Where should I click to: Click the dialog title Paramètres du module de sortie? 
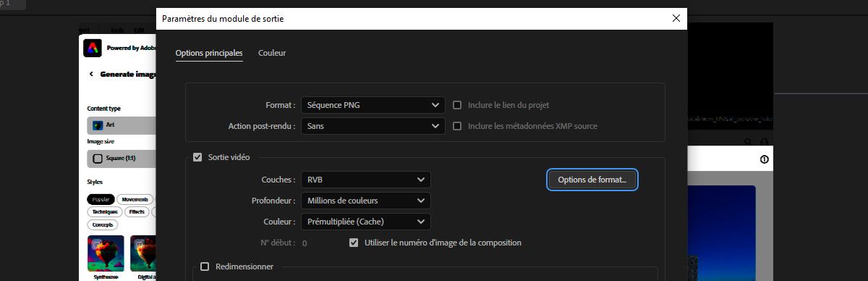click(x=223, y=19)
